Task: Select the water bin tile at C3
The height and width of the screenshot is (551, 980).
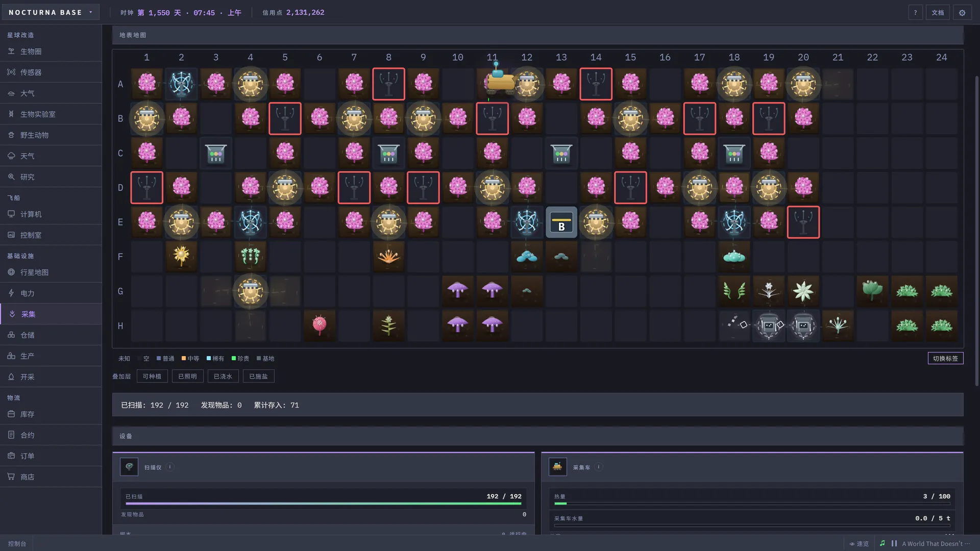Action: point(216,153)
